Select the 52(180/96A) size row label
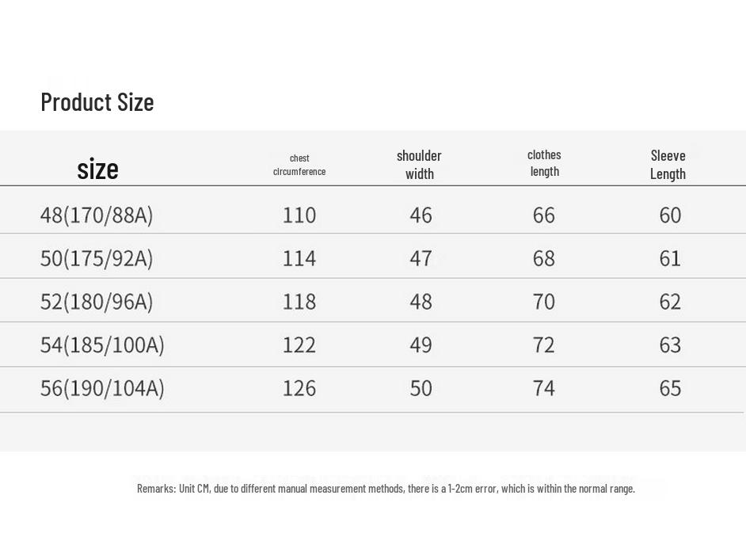 click(x=97, y=302)
